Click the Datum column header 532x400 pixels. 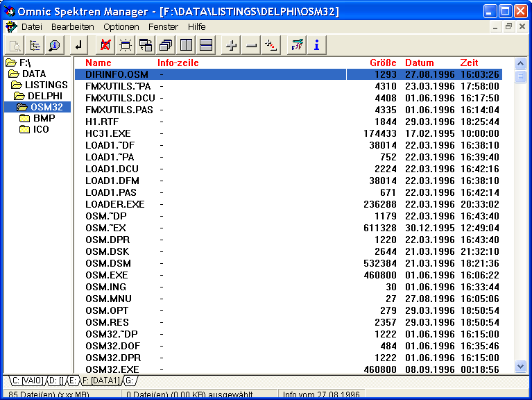[419, 63]
